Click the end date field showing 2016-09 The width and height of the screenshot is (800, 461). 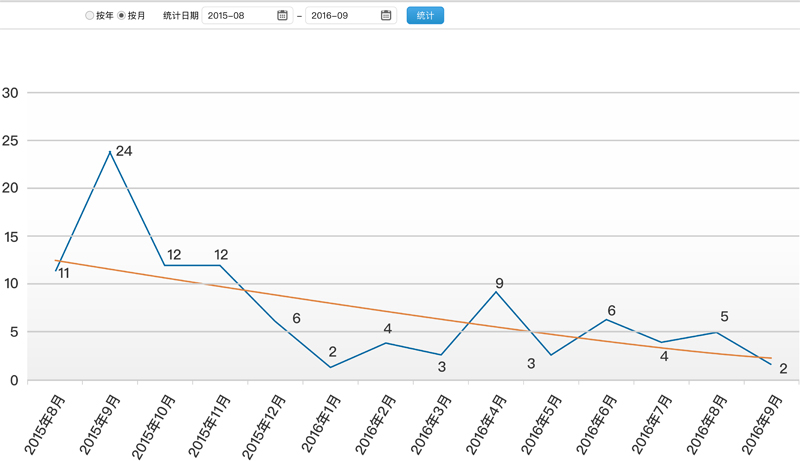point(343,16)
